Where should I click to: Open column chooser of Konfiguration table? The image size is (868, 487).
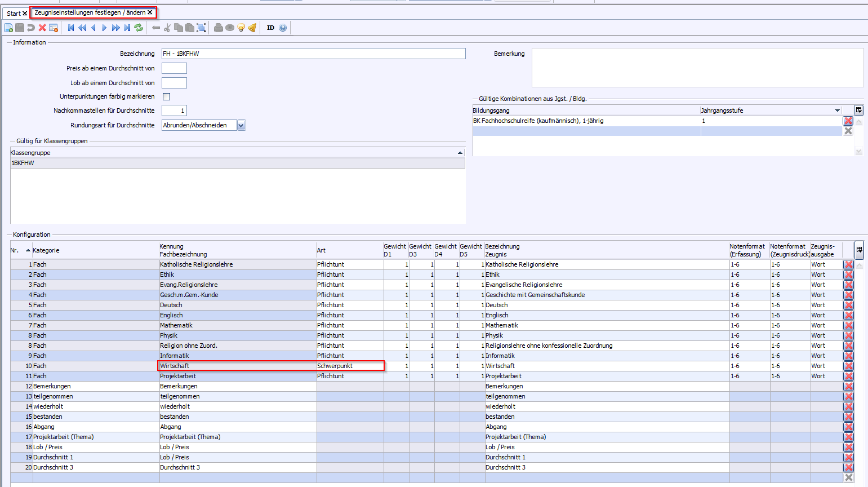(859, 249)
